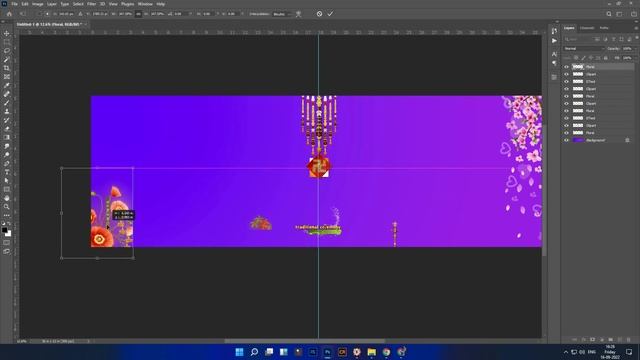
Task: Show hidden icons chevron in system tray
Action: [566, 352]
